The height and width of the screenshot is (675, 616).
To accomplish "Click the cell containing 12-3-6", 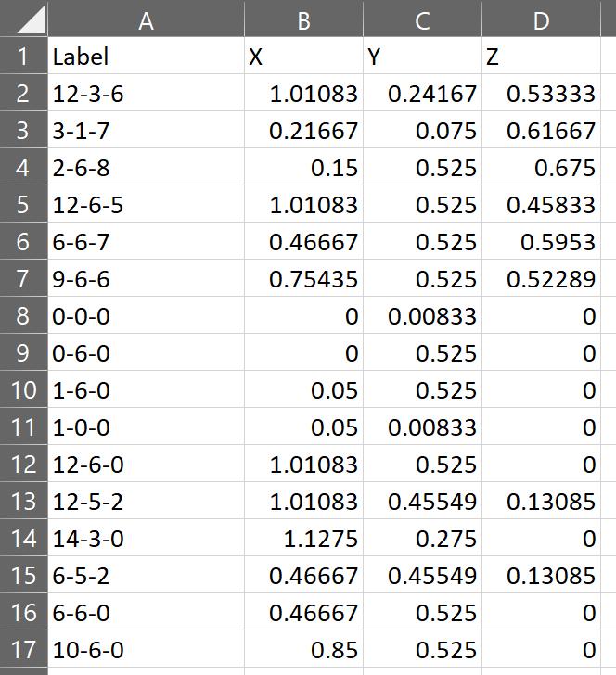I will (146, 93).
